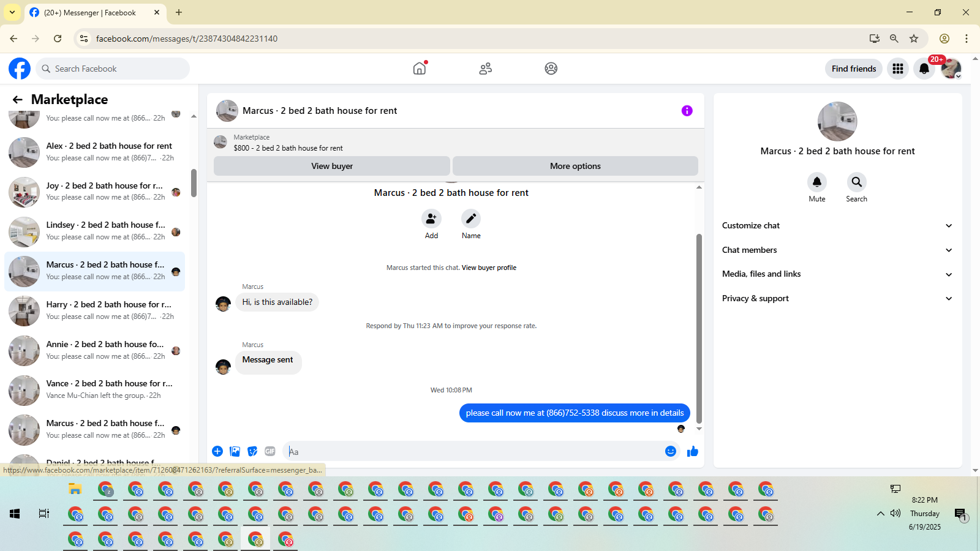Click Find friends button
980x551 pixels.
[854, 69]
